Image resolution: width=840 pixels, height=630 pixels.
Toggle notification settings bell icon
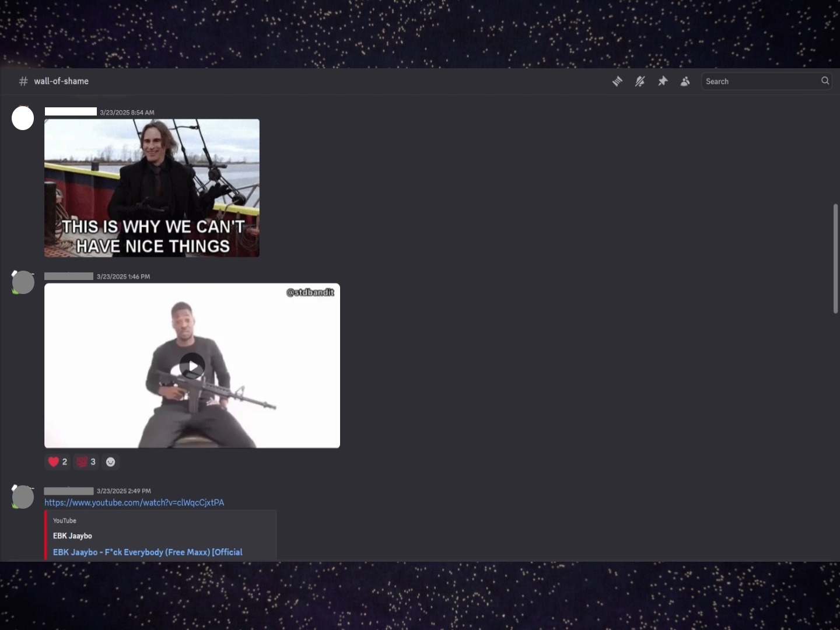[x=640, y=82]
